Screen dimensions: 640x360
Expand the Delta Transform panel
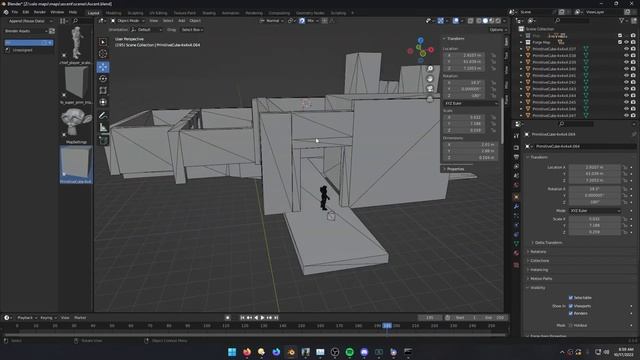click(x=548, y=242)
